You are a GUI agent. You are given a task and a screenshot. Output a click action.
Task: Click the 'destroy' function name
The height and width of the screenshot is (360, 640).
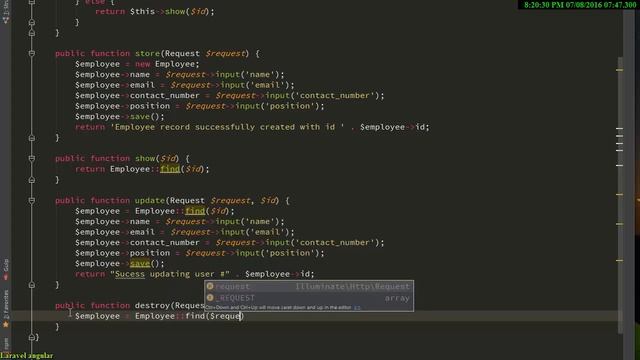[x=152, y=305]
